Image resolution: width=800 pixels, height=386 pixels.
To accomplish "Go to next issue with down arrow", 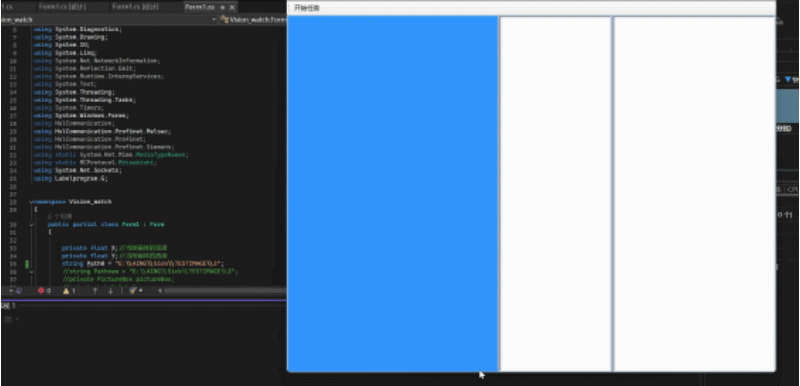I will [110, 291].
